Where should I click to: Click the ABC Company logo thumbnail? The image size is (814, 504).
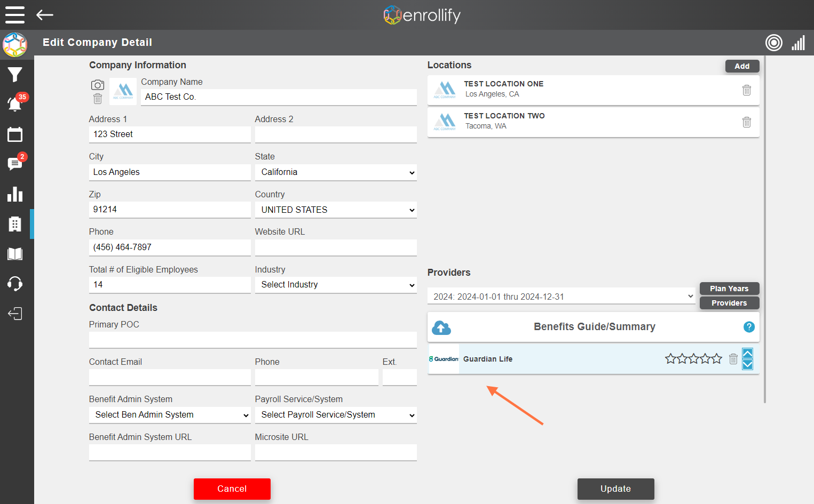(123, 91)
